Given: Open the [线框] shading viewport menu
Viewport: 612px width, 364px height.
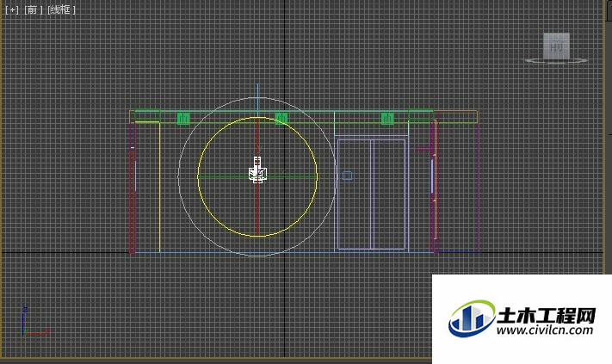Looking at the screenshot, I should [61, 9].
